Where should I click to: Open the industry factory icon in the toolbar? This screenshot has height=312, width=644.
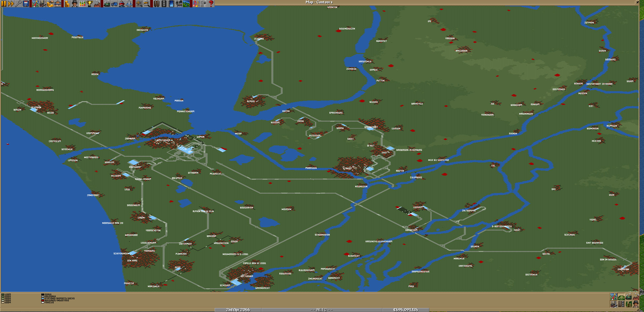(97, 4)
